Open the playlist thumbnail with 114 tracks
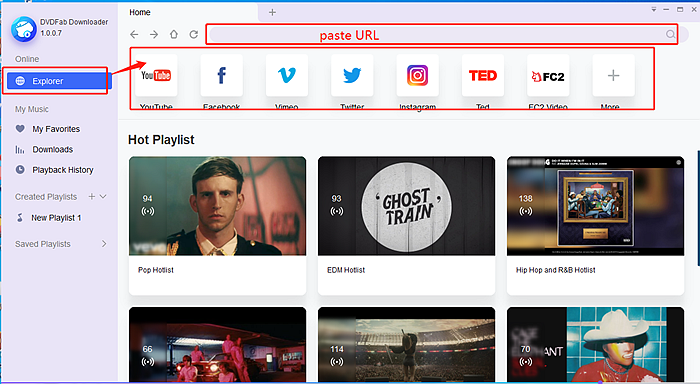 406,344
